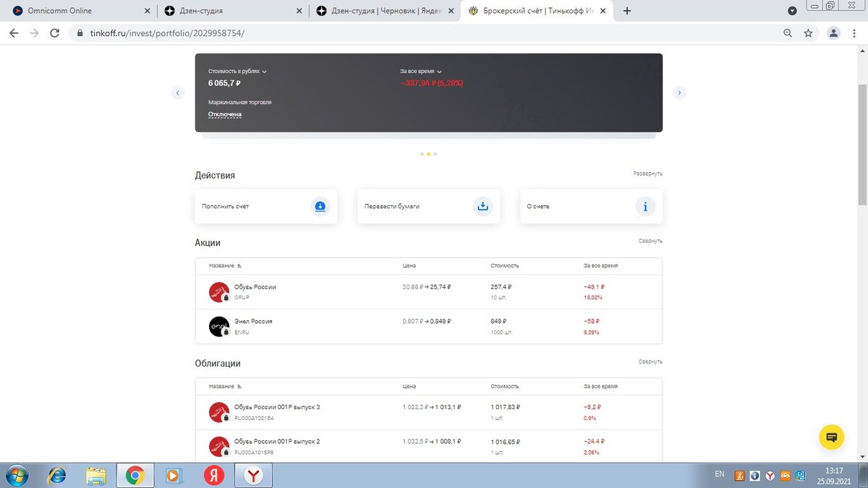Click 257,4 ₽ value in Обувь России row
The image size is (868, 488).
point(501,287)
